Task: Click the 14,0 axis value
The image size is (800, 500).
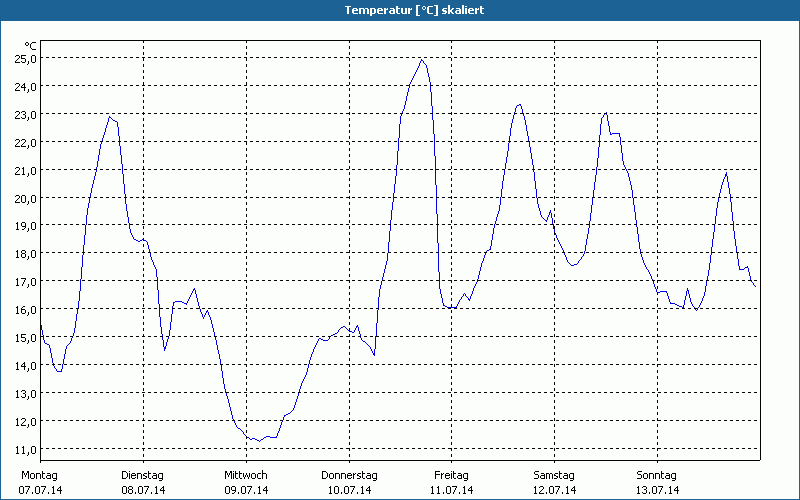Action: coord(26,365)
